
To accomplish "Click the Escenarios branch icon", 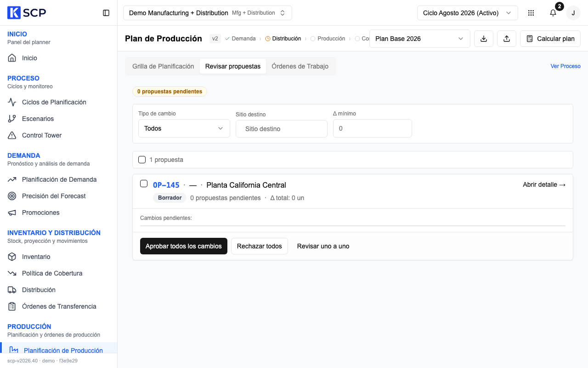I will (12, 119).
